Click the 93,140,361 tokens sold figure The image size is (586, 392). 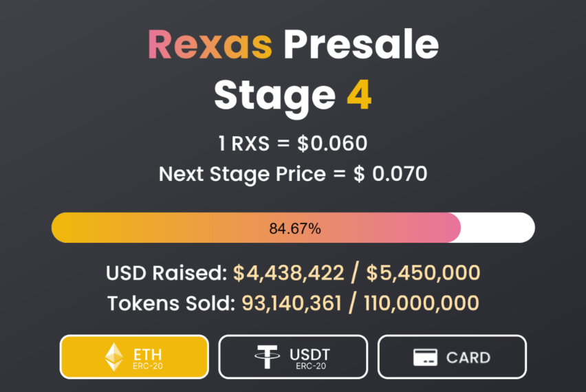[292, 303]
